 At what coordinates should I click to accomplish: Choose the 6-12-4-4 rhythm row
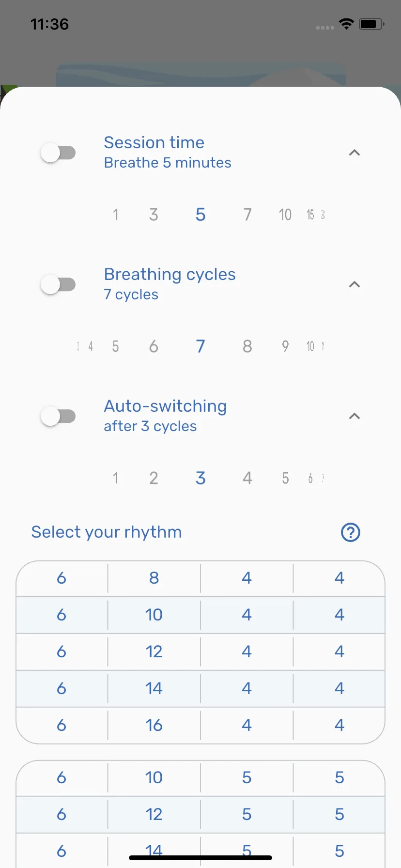point(200,652)
